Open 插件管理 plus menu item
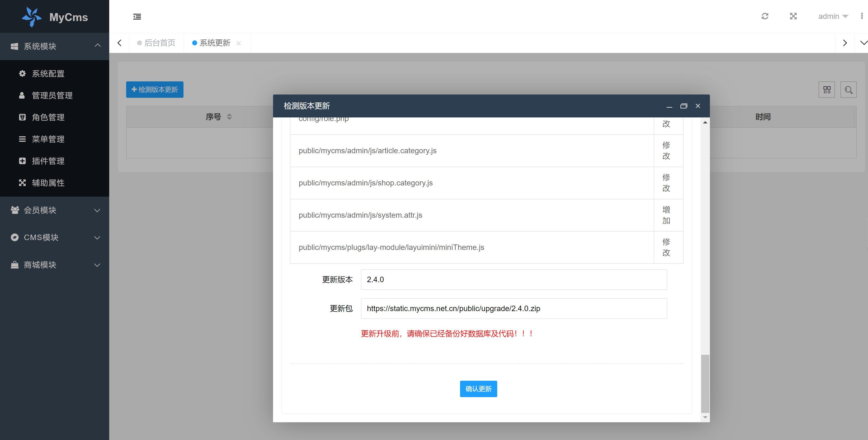This screenshot has width=868, height=440. [55, 161]
